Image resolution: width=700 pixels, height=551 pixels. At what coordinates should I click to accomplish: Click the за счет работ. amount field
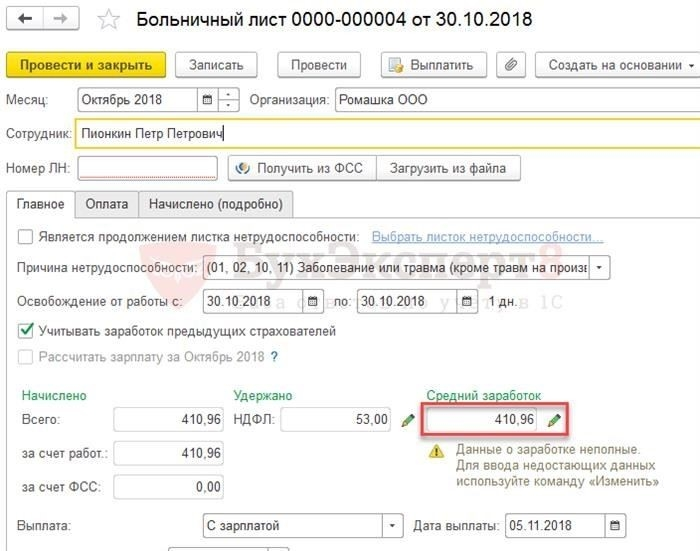click(169, 453)
